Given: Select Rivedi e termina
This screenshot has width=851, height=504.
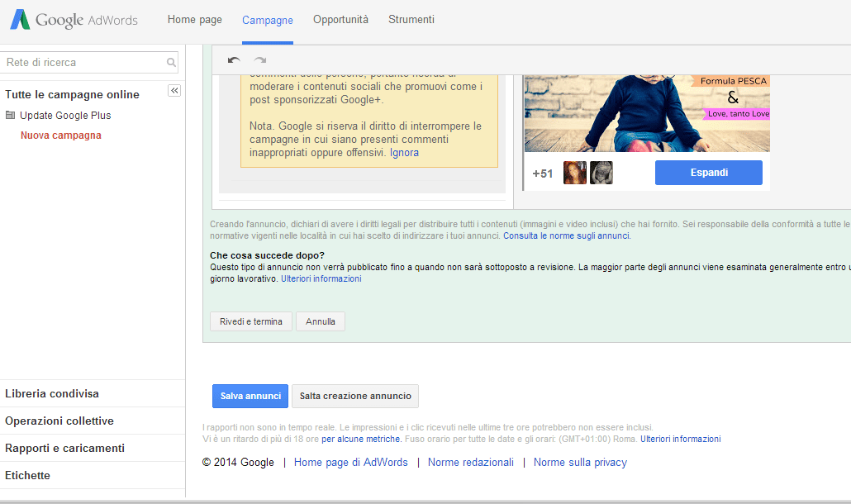Looking at the screenshot, I should tap(250, 321).
